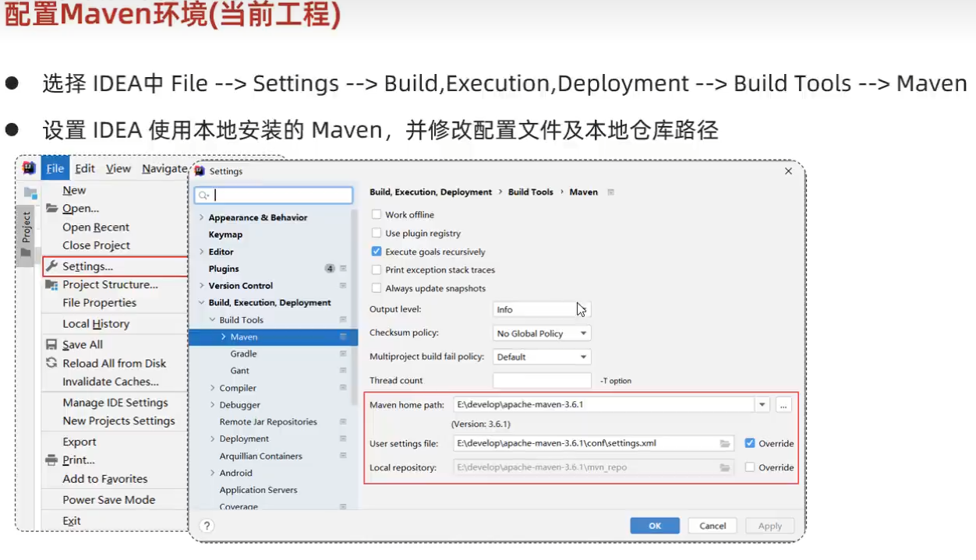Open the File menu

[x=55, y=168]
